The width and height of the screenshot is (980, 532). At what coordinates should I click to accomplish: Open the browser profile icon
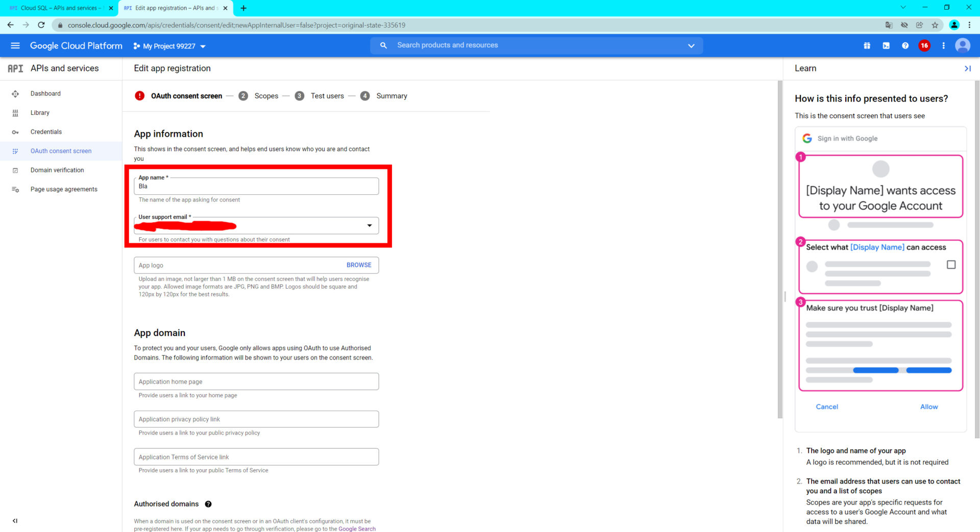tap(954, 25)
